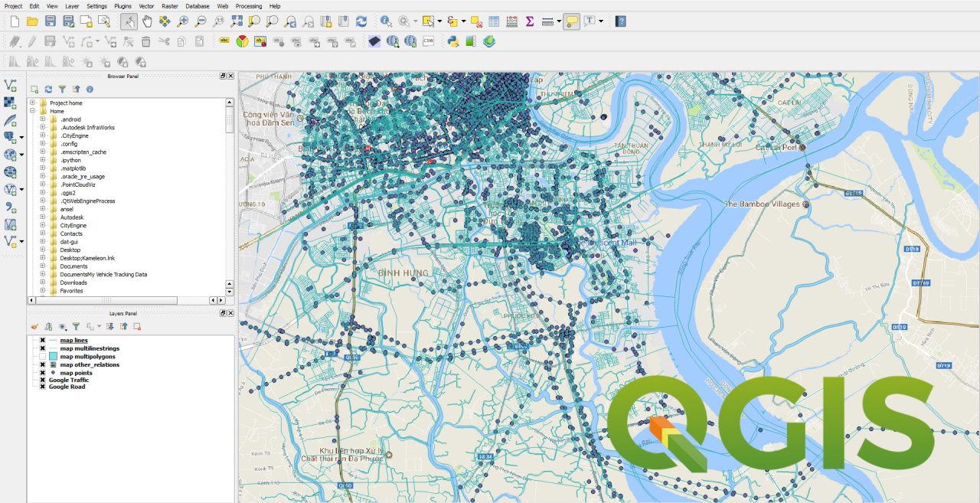Toggle visibility of Google Road layer
980x503 pixels.
pyautogui.click(x=43, y=387)
